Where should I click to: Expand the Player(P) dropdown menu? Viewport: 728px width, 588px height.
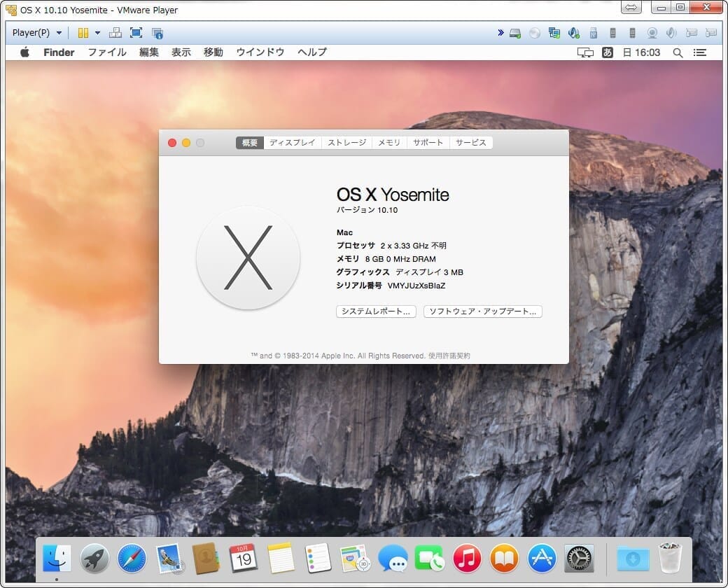[37, 33]
